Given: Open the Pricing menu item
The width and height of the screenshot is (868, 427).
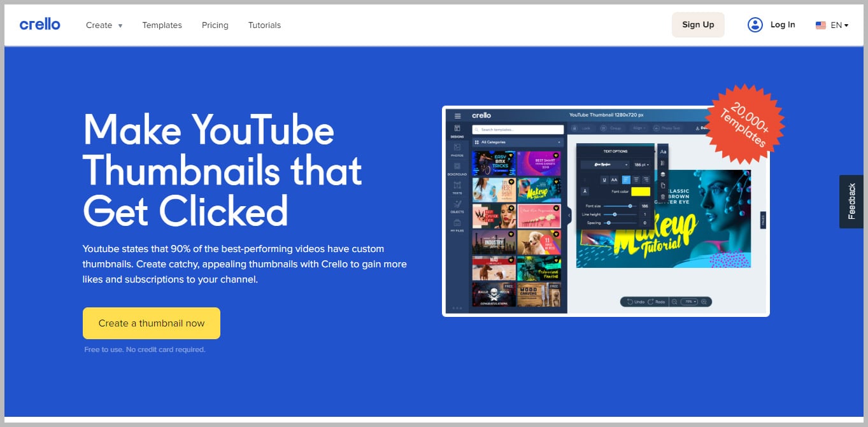Looking at the screenshot, I should 215,25.
